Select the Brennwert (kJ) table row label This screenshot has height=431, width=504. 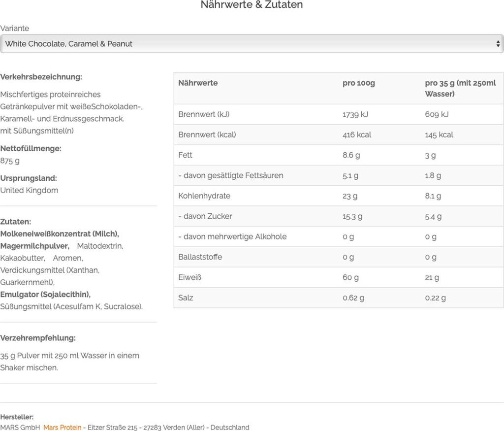(x=204, y=114)
